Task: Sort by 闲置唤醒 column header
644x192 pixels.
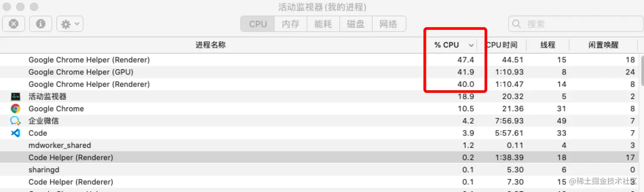Action: (604, 45)
